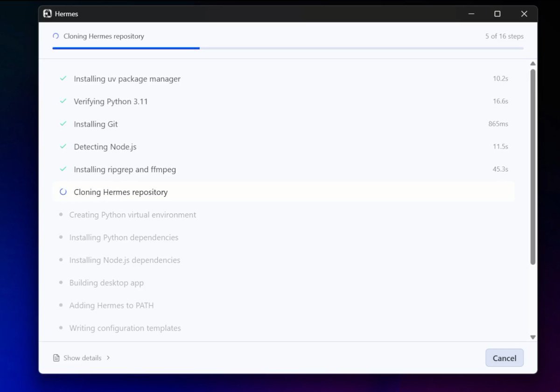Select the Cloning Hermes repository list row text
Screen dimensions: 560x392
tap(121, 192)
